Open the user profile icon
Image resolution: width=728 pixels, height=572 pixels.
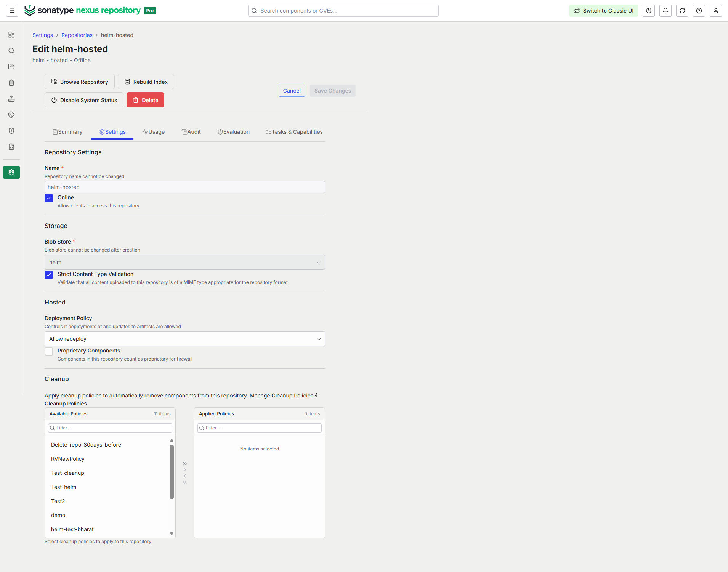[716, 11]
